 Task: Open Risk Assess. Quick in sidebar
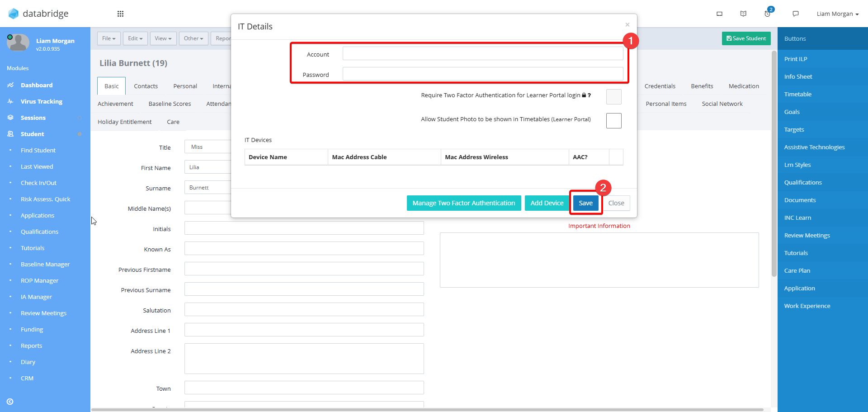(x=45, y=199)
